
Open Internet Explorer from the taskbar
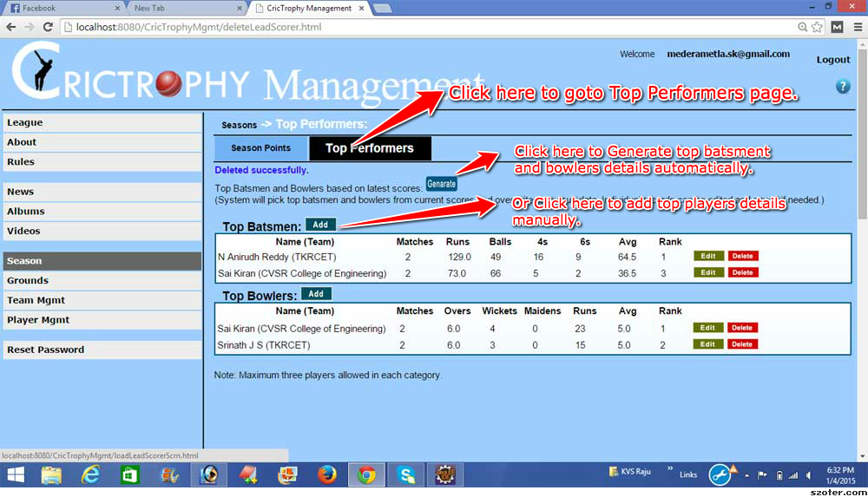pyautogui.click(x=90, y=474)
